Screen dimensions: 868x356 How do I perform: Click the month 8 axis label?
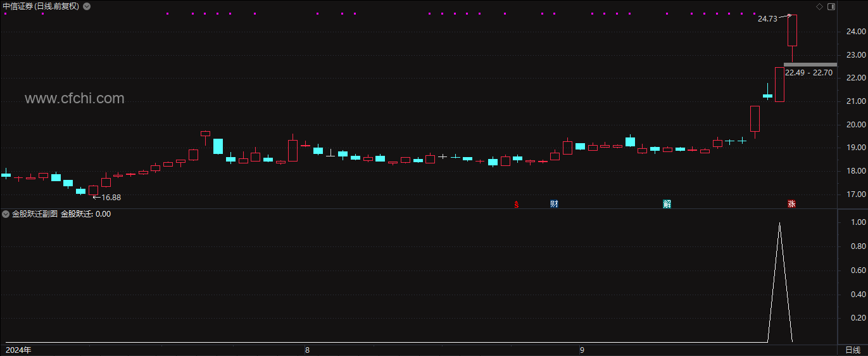pos(307,350)
